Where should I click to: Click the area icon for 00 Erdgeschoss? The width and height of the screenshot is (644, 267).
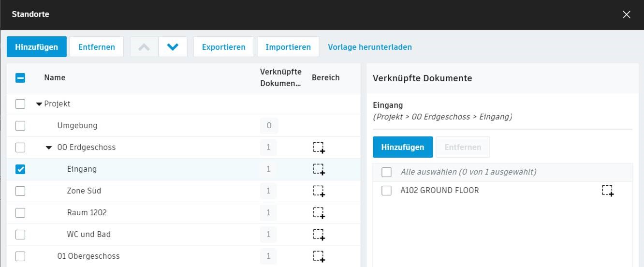[x=319, y=148]
